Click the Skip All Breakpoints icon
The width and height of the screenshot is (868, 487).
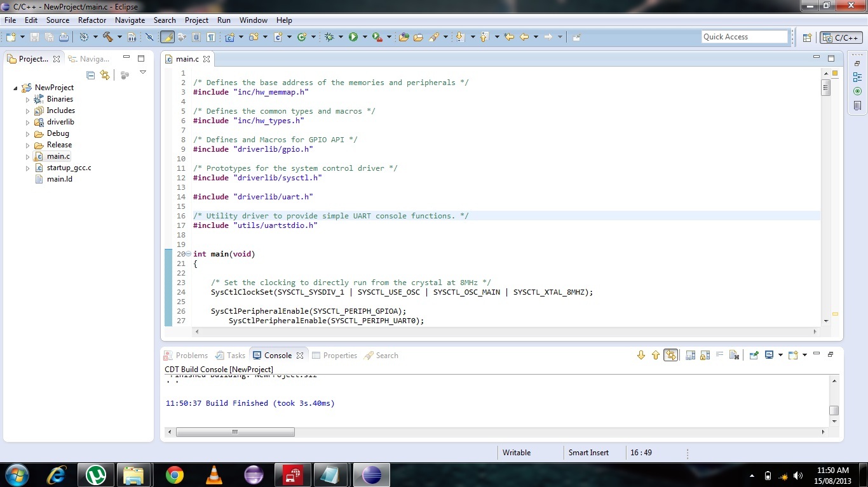point(150,37)
